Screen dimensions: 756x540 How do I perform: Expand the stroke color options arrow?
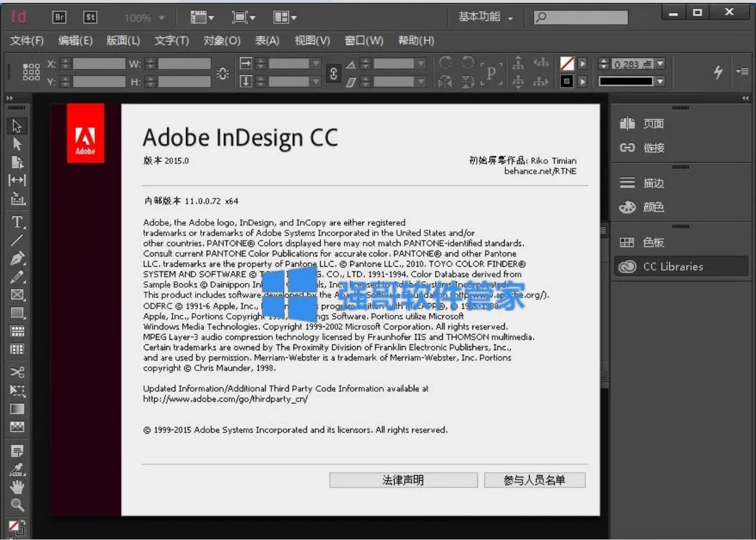point(583,82)
